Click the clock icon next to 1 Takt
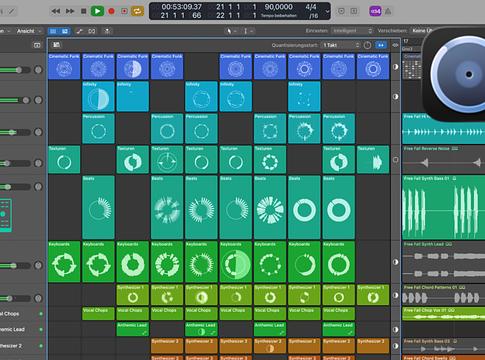The image size is (485, 360). 367,45
